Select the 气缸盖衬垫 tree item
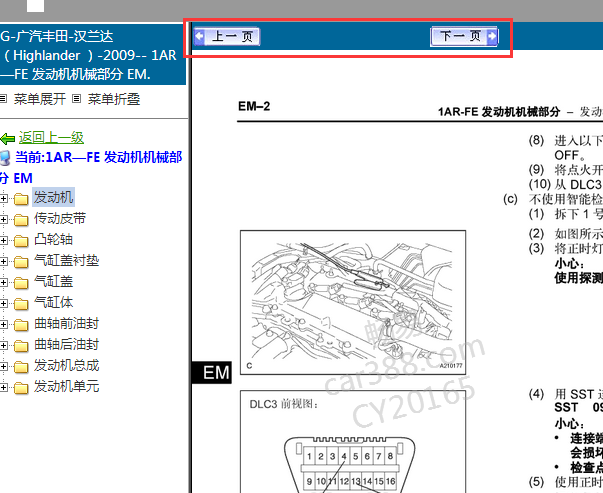Viewport: 603px width, 493px height. click(67, 260)
